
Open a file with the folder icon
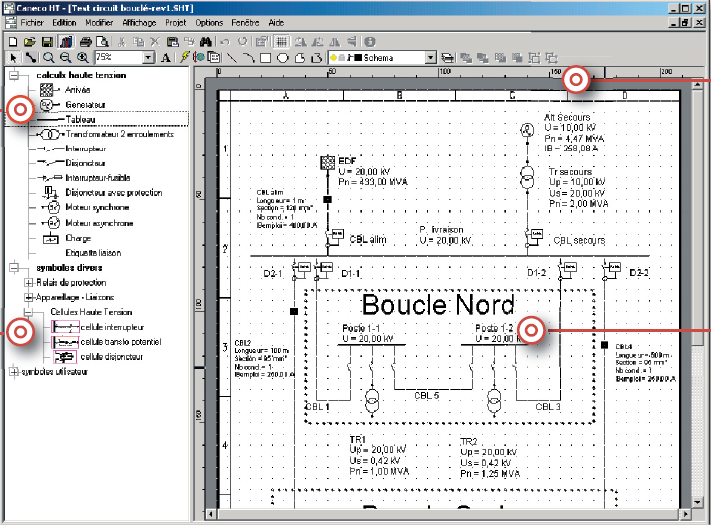(30, 42)
